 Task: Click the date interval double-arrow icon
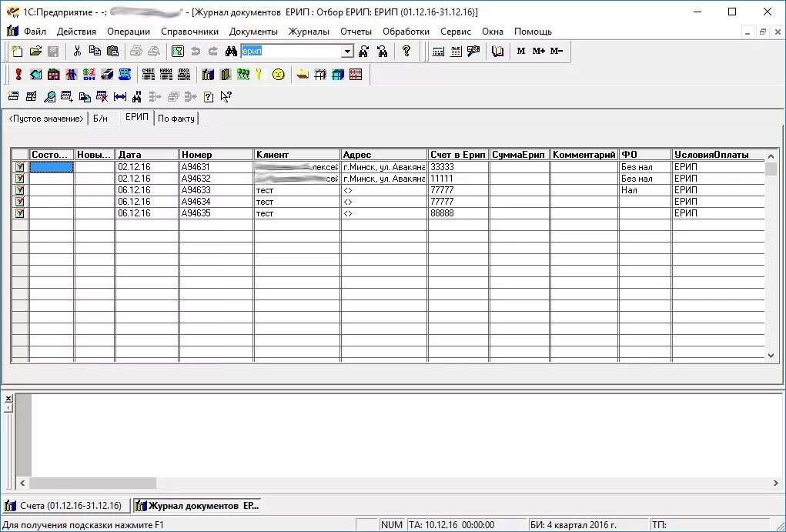pyautogui.click(x=120, y=97)
